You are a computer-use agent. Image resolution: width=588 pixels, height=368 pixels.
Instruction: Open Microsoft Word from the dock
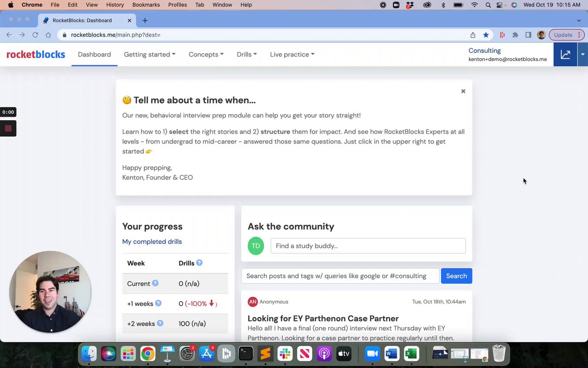point(391,354)
